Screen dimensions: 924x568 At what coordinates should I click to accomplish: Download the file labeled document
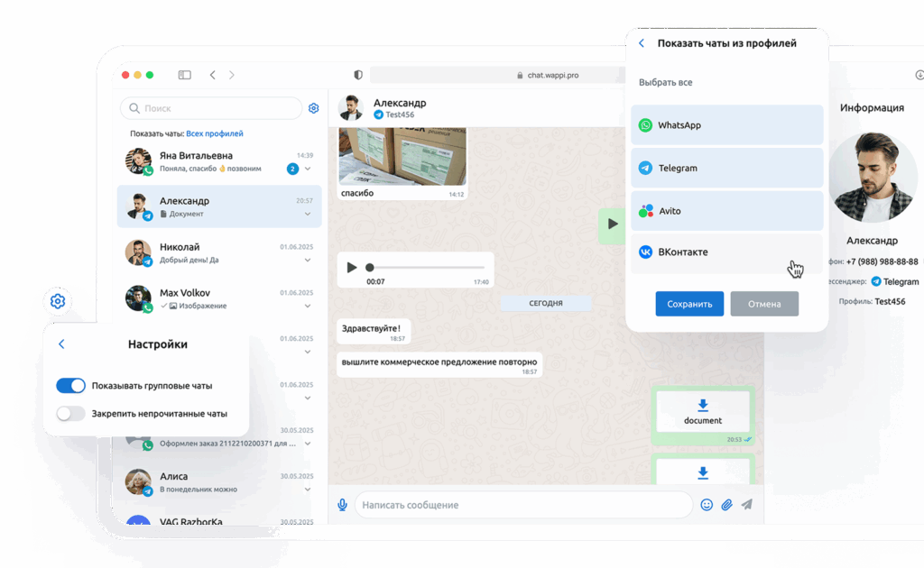[702, 411]
